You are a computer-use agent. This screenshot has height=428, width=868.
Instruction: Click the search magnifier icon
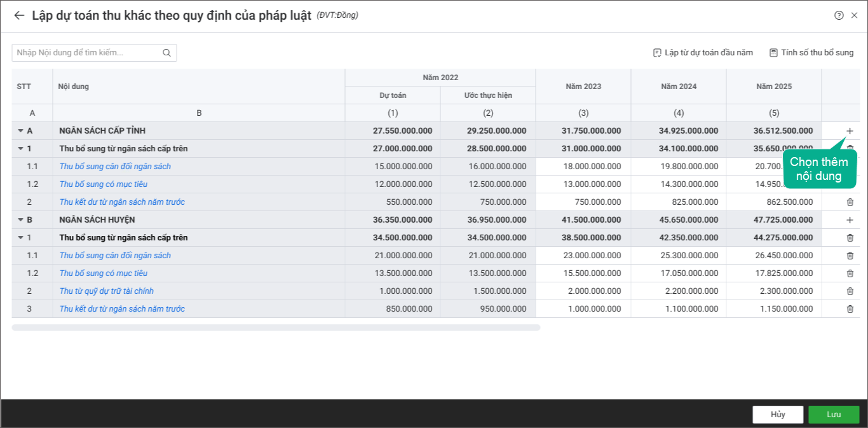click(166, 53)
